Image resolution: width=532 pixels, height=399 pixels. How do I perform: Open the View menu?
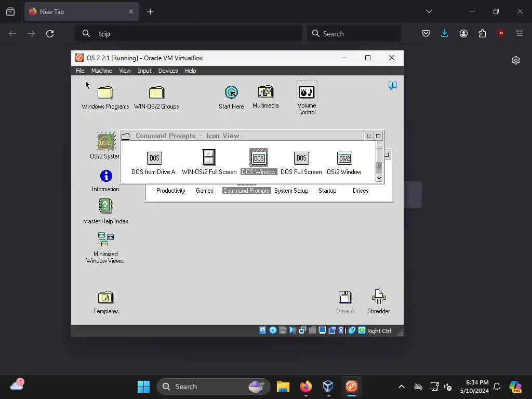(125, 71)
